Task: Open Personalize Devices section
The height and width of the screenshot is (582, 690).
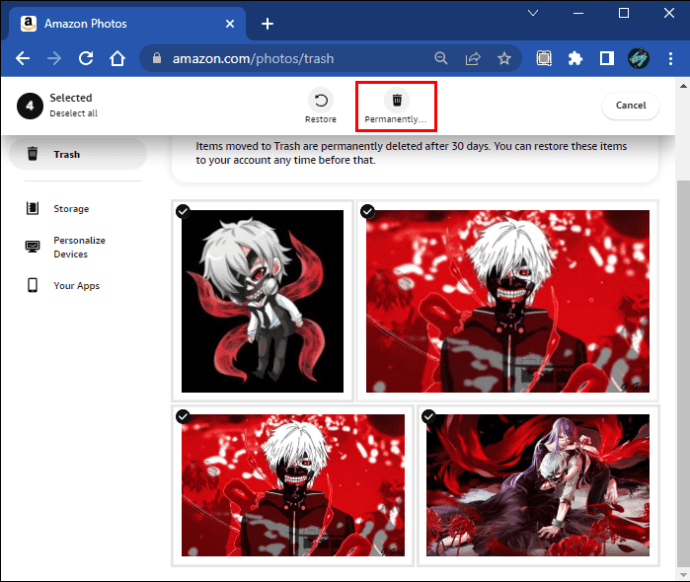Action: 79,247
